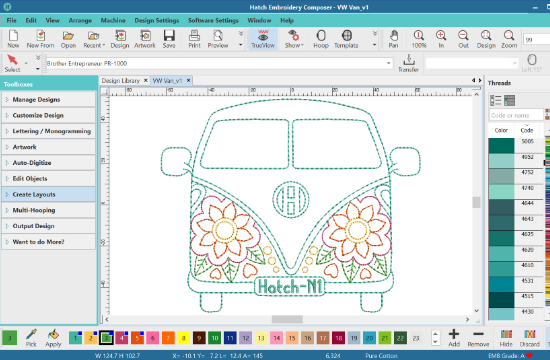The image size is (550, 360).
Task: Select the Zoom tool
Action: (509, 39)
